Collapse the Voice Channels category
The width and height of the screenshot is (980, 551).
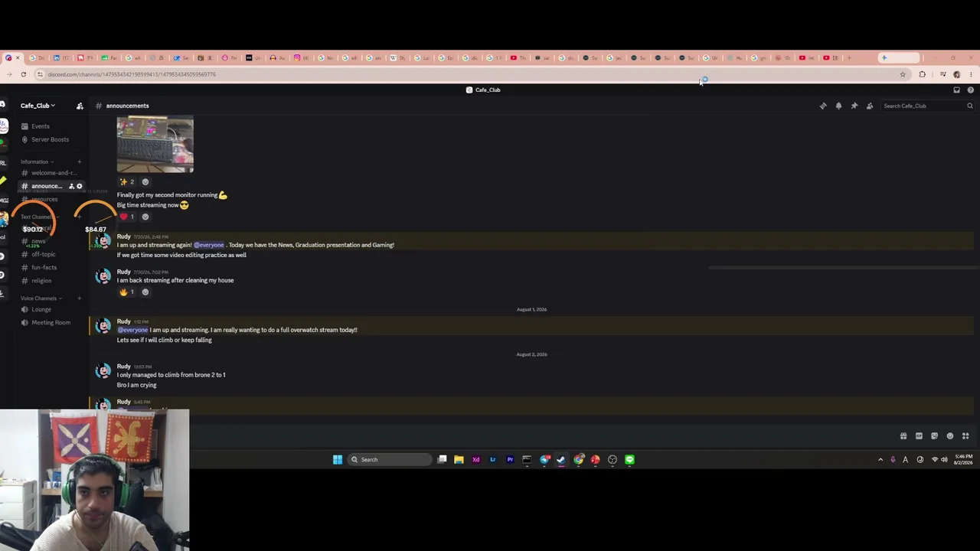(x=41, y=298)
